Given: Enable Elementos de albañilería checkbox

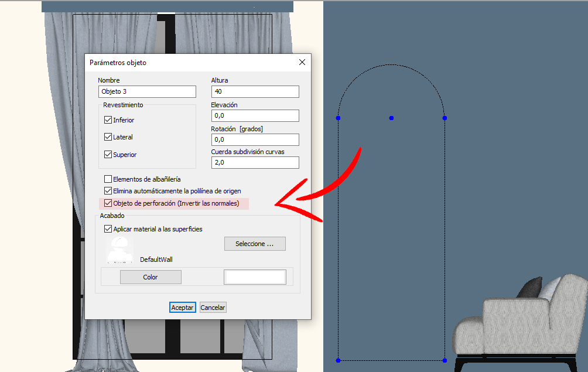Looking at the screenshot, I should 108,179.
